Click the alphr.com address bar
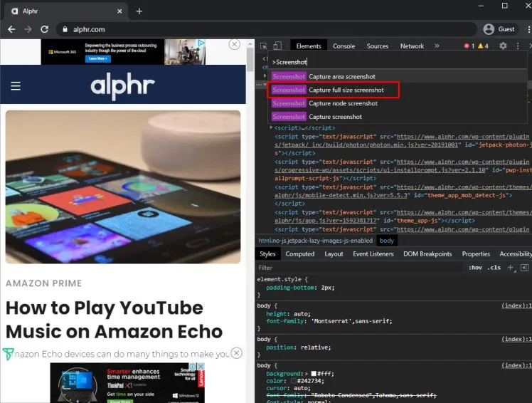The width and height of the screenshot is (532, 403). [x=266, y=29]
